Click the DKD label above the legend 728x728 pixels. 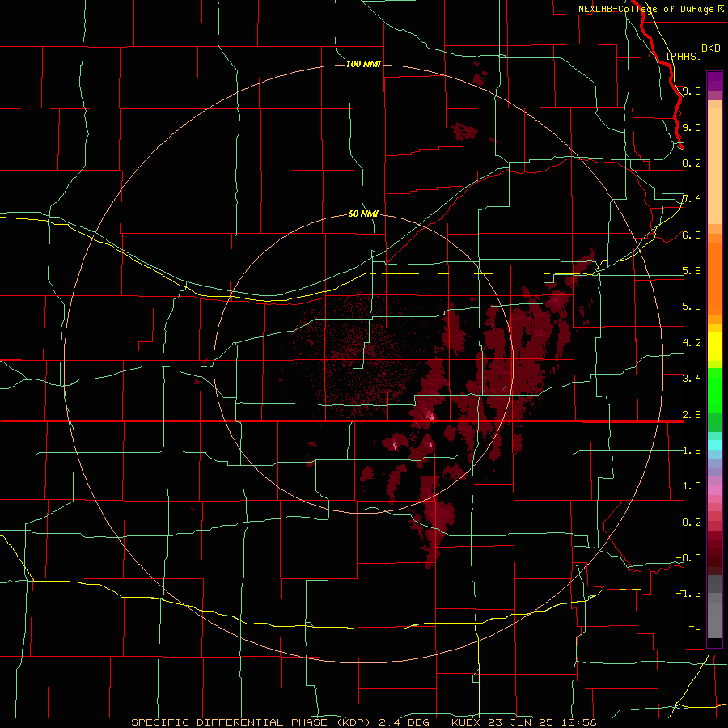pyautogui.click(x=711, y=48)
